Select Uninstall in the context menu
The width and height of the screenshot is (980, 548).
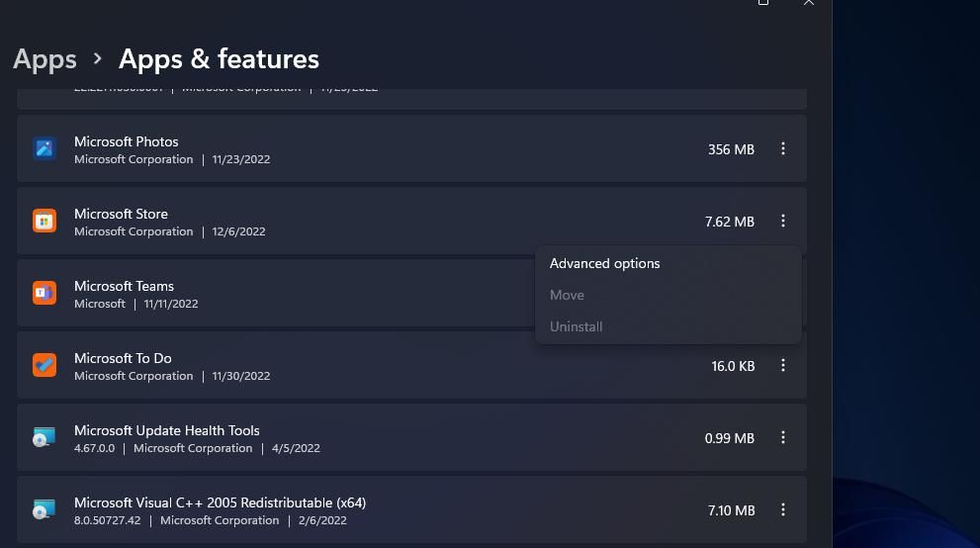click(x=576, y=327)
